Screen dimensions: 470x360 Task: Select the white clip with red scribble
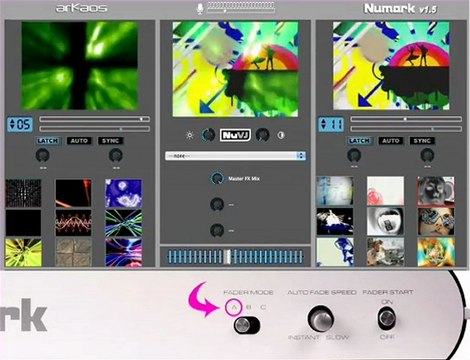pyautogui.click(x=386, y=191)
